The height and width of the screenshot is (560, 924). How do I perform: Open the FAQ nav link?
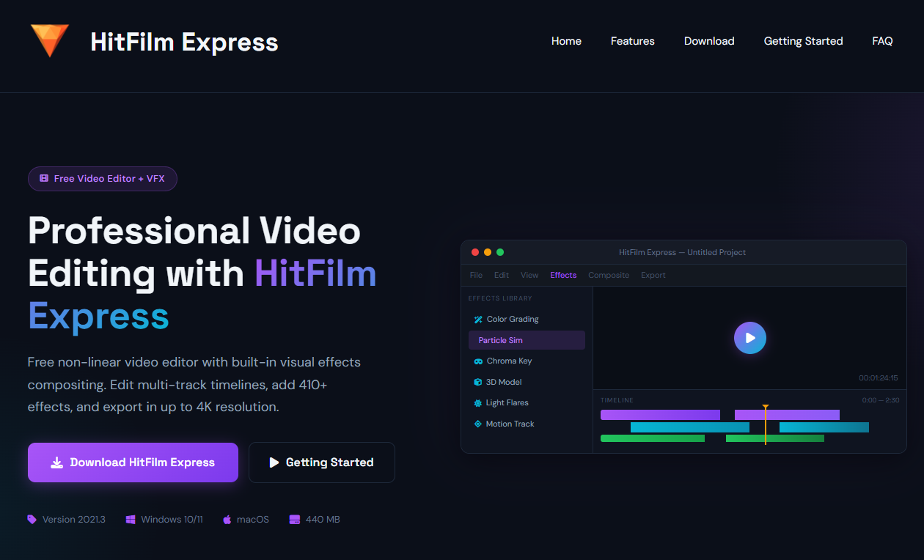coord(882,41)
